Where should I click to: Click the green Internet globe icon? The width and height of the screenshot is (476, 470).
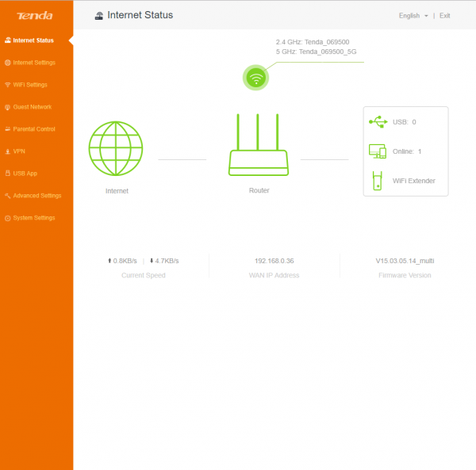coord(116,148)
